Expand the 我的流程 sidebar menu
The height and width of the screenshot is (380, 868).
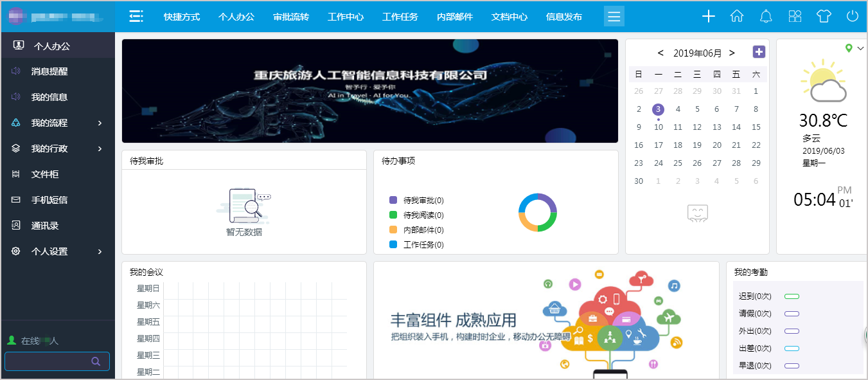click(48, 122)
